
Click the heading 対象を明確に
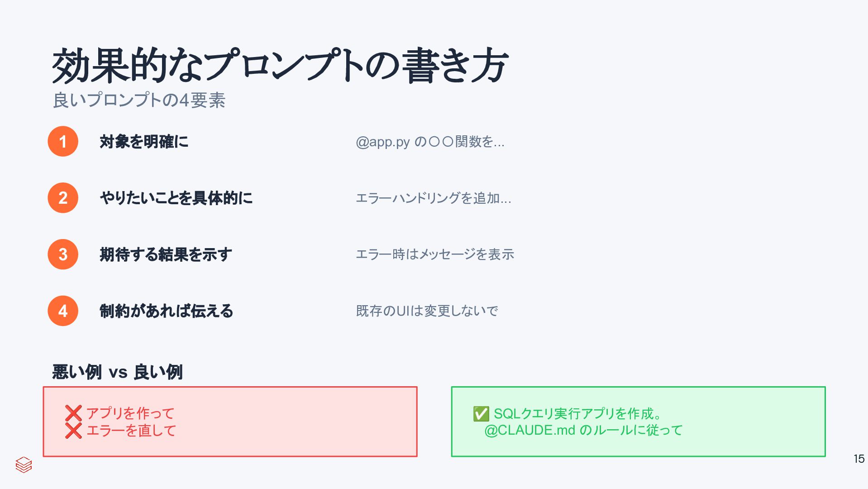(x=144, y=142)
